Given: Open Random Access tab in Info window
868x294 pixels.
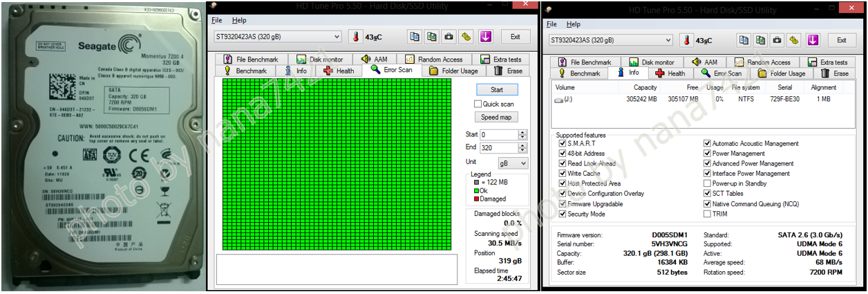Looking at the screenshot, I should coord(764,62).
